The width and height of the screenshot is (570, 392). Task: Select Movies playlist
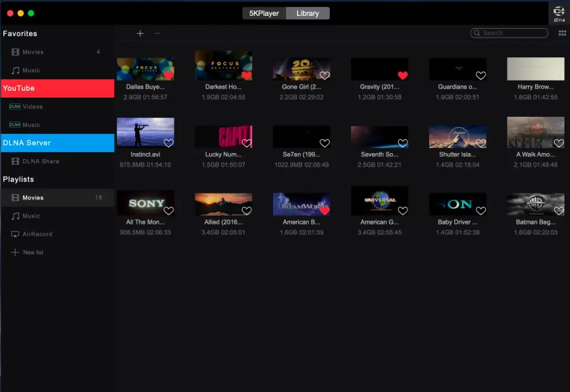point(57,197)
